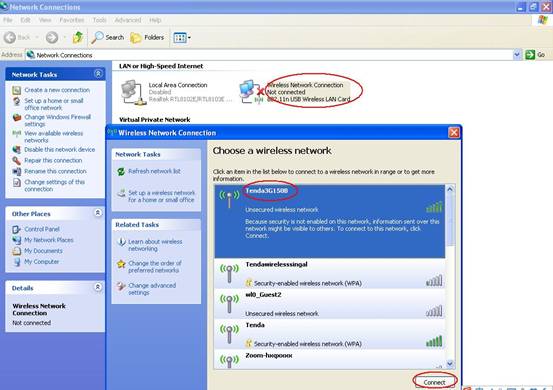The image size is (553, 390).
Task: Click Change advanced settings link
Action: pyautogui.click(x=152, y=289)
